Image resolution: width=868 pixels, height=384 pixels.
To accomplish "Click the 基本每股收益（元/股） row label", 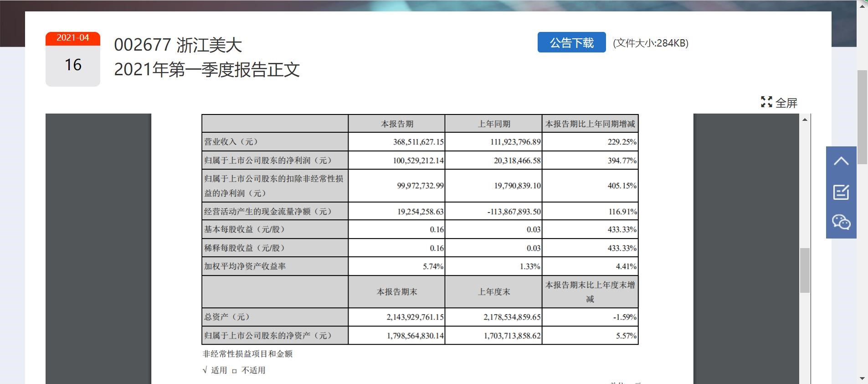I will pyautogui.click(x=245, y=229).
